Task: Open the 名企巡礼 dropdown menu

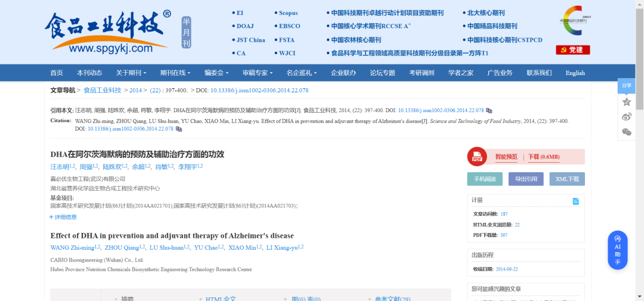Action: (302, 73)
